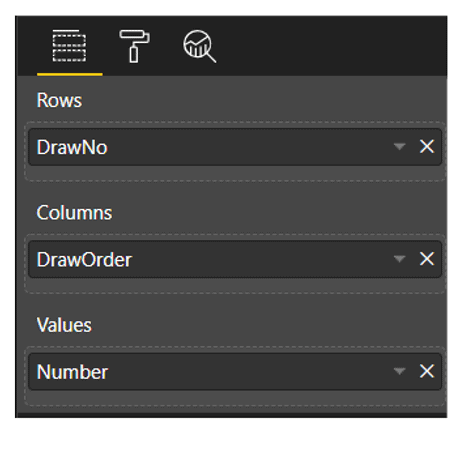Select the DrawNo field pill
Viewport: 471px width, 450px height.
[x=235, y=147]
